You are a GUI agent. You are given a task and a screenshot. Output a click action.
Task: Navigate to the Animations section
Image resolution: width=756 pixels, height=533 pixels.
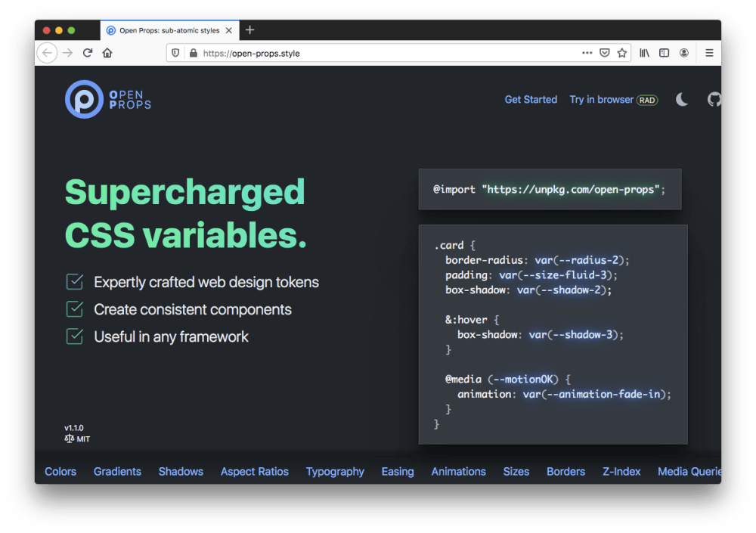(x=459, y=471)
